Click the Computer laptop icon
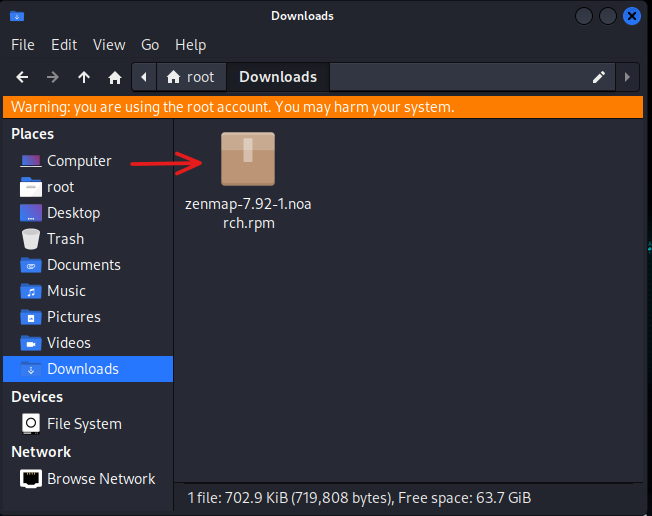This screenshot has height=516, width=652. (x=31, y=161)
